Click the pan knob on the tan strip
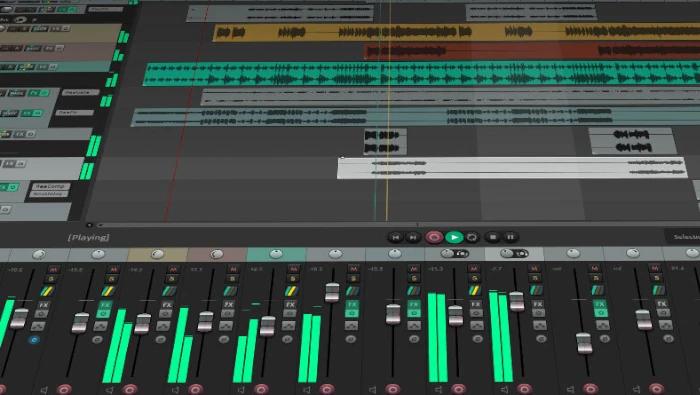 click(x=157, y=254)
